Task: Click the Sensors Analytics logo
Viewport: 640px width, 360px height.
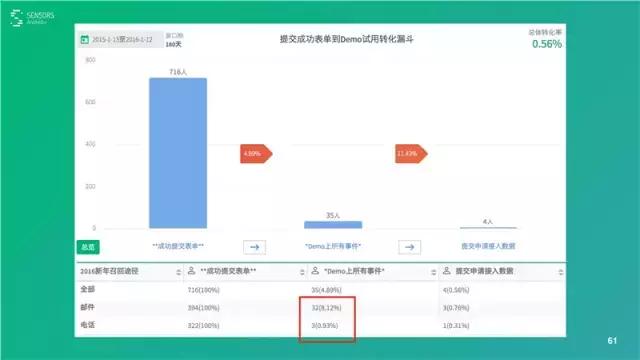Action: coord(32,18)
